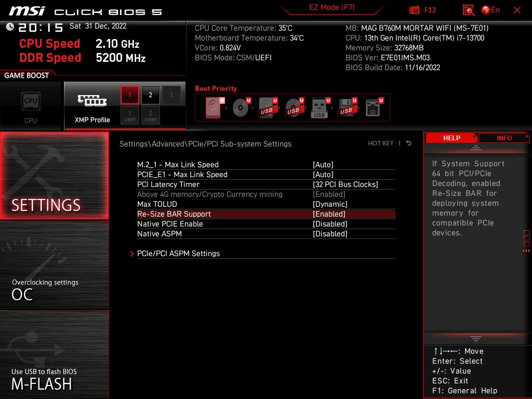Switch to the INFO tab
Viewport: 532px width, 399px height.
click(x=504, y=138)
